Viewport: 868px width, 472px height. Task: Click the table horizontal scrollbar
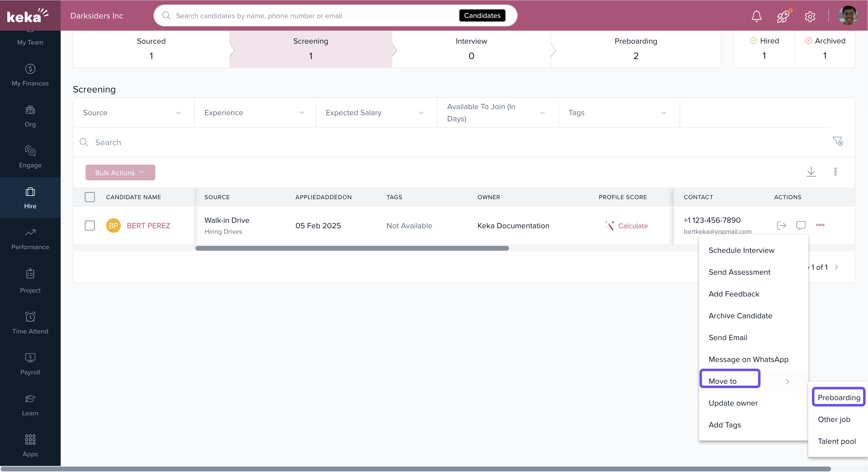pos(352,248)
